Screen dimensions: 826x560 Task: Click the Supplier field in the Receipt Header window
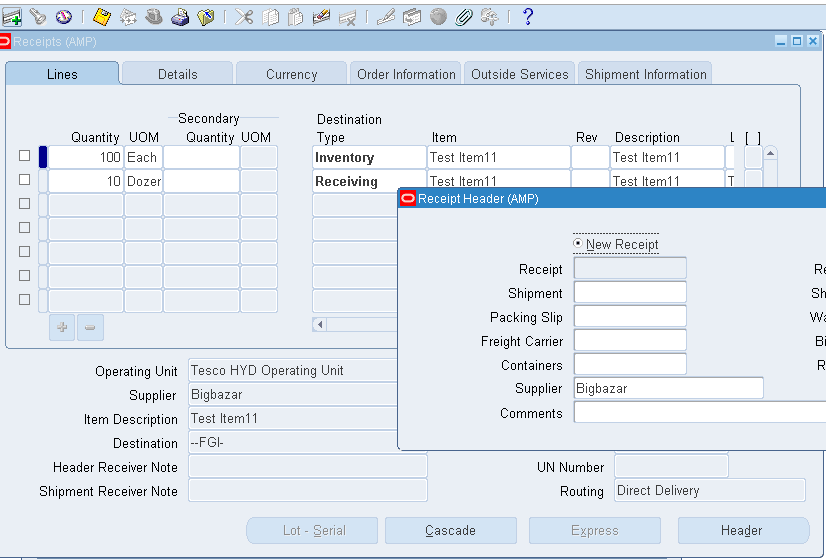tap(668, 388)
